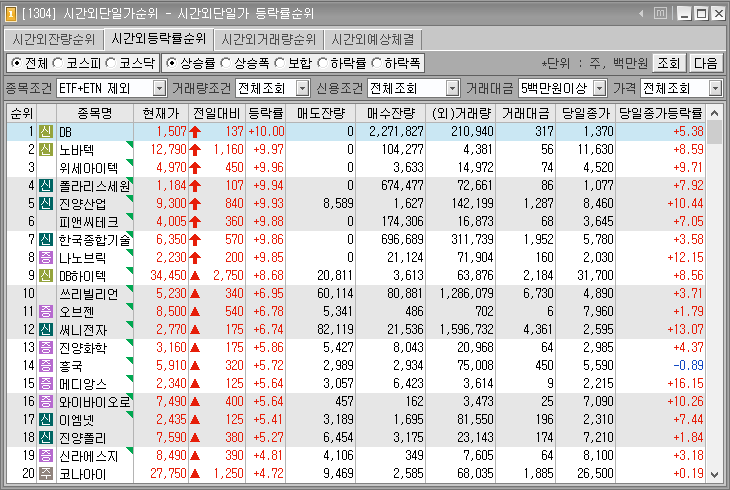This screenshot has height=490, width=730.
Task: Click the 신 badge next to 진양산업
Action: point(46,204)
